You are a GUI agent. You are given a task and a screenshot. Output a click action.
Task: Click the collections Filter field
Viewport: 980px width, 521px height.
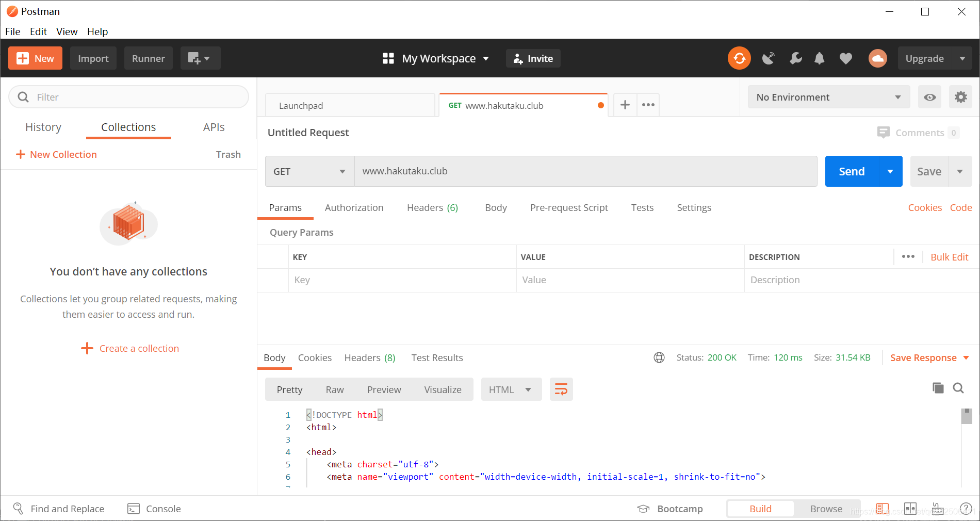point(129,97)
